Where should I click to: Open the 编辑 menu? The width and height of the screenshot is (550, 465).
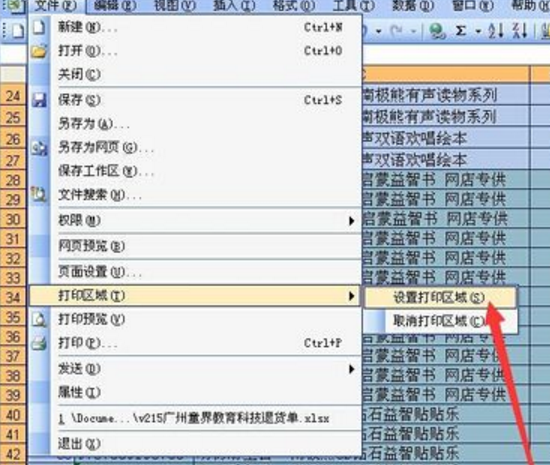pyautogui.click(x=116, y=6)
